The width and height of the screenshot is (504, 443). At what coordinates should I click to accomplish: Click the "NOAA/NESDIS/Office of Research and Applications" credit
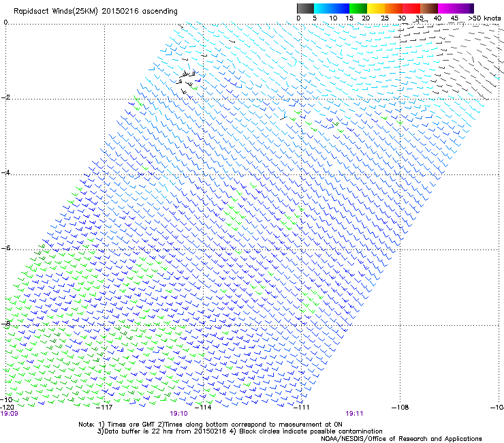[401, 439]
